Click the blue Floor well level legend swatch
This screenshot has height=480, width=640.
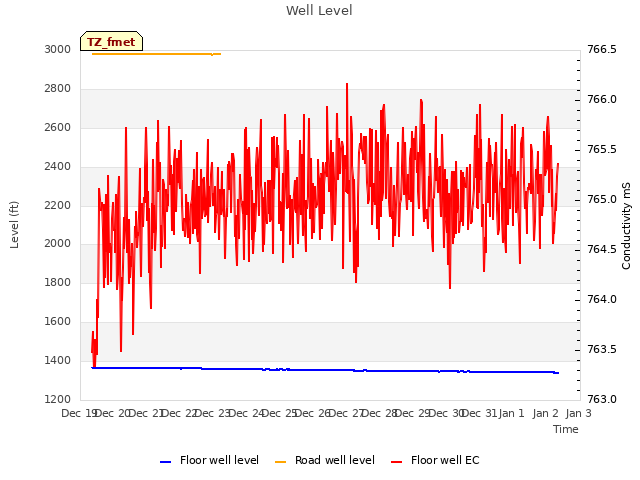point(165,462)
